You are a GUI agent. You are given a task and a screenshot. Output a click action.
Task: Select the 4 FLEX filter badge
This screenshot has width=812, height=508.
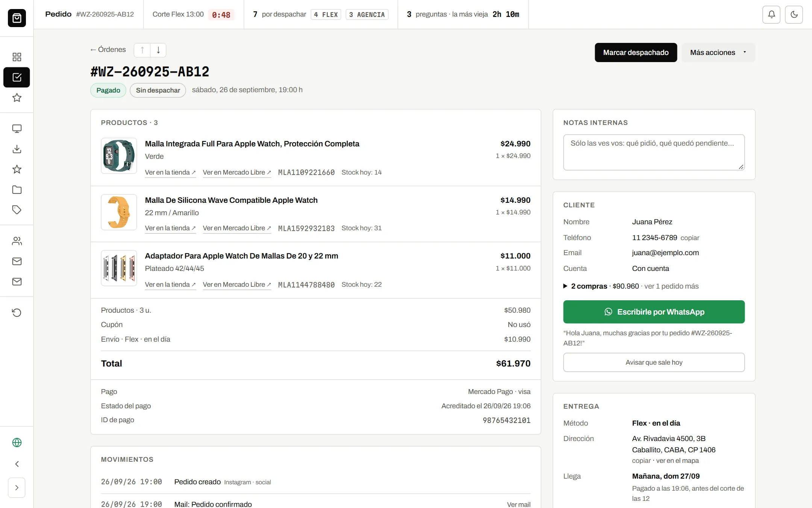[326, 15]
